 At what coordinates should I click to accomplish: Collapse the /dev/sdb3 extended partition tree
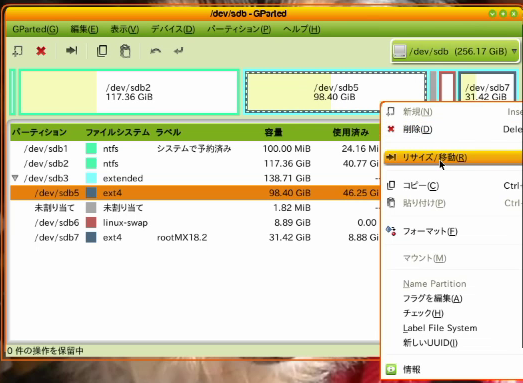pyautogui.click(x=15, y=178)
